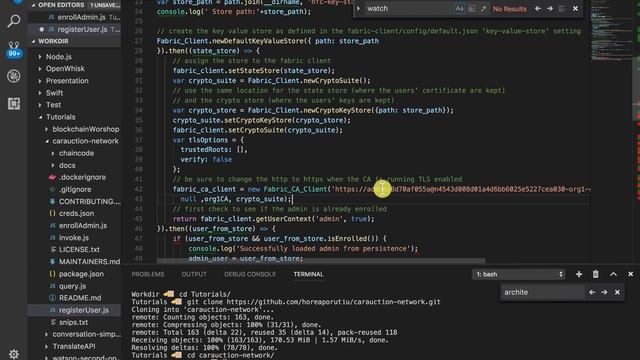Image resolution: width=640 pixels, height=360 pixels.
Task: Close the editor find widget
Action: coord(575,9)
